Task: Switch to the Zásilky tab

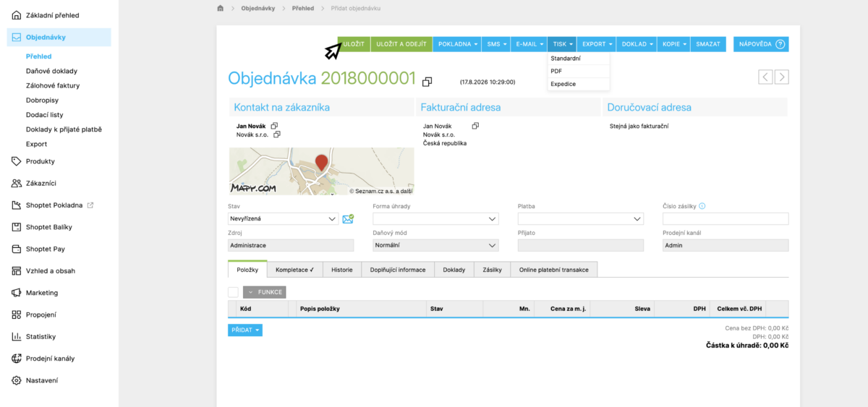Action: point(493,270)
